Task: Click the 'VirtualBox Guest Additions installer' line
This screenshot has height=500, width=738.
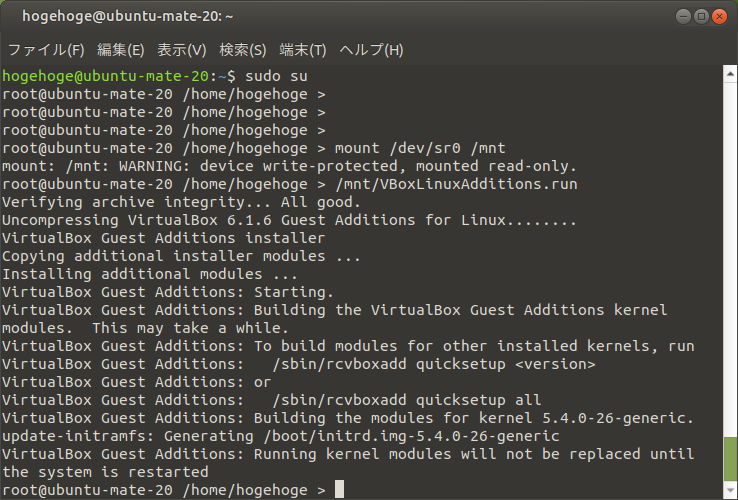Action: pyautogui.click(x=163, y=238)
